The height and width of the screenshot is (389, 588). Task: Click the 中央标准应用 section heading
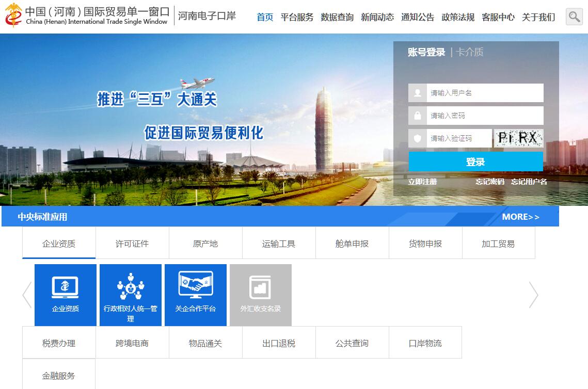pyautogui.click(x=42, y=217)
